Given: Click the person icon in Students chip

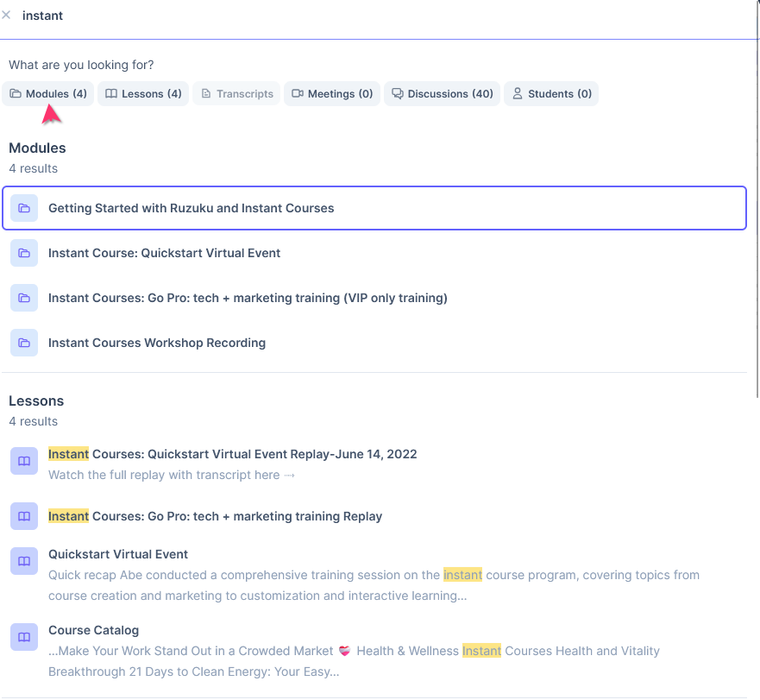Looking at the screenshot, I should [x=518, y=93].
